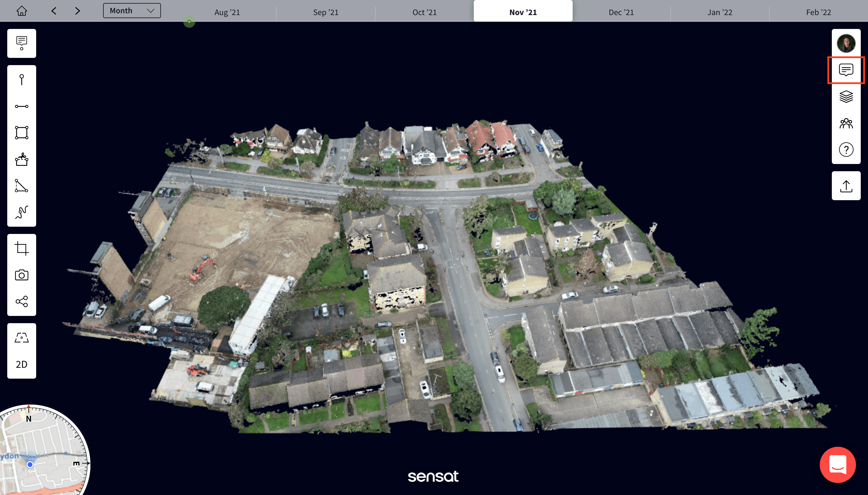868x495 pixels.
Task: Select the slope angle measurement tool
Action: point(22,186)
